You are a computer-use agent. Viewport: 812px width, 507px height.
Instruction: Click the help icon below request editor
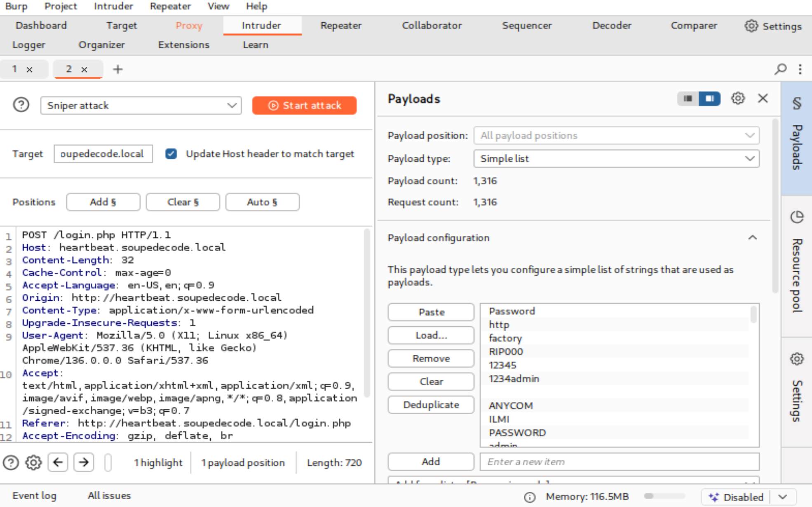[11, 462]
